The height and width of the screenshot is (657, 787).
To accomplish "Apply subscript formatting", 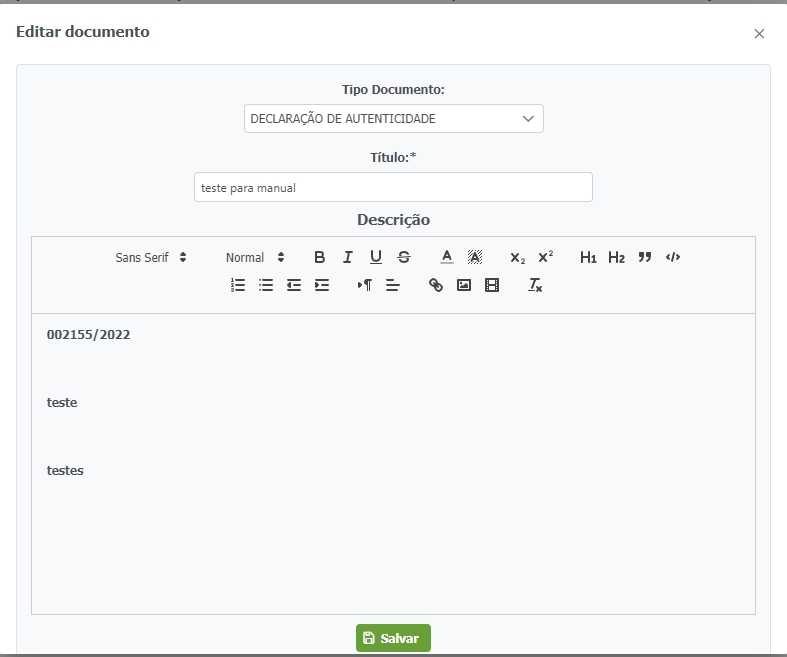I will [x=517, y=257].
